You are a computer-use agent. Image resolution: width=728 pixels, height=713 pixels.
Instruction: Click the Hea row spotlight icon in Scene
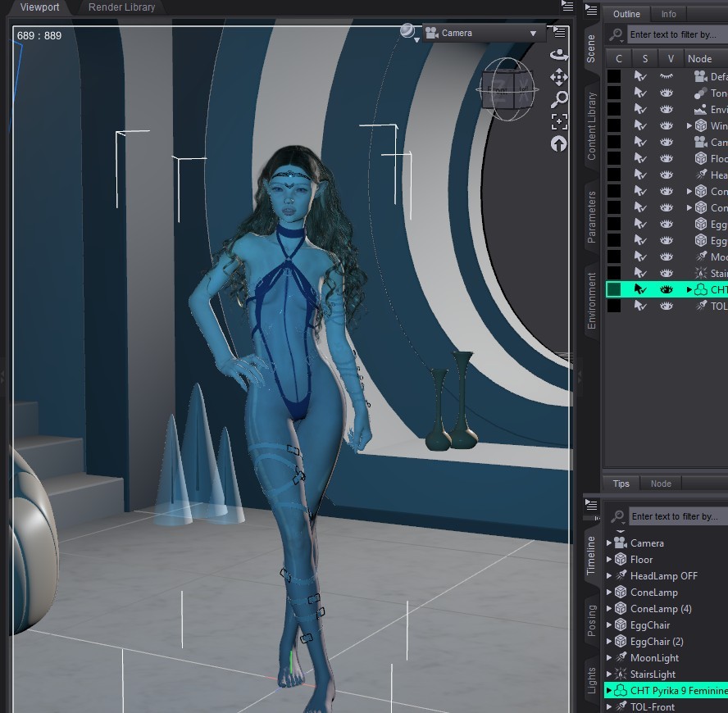coord(701,175)
